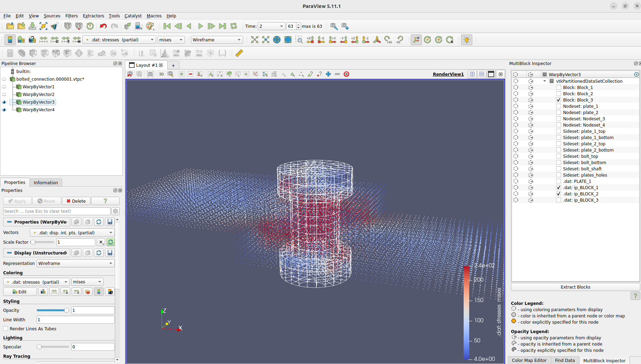641x364 pixels.
Task: Capture a screenshot of the render view
Action: (150, 74)
